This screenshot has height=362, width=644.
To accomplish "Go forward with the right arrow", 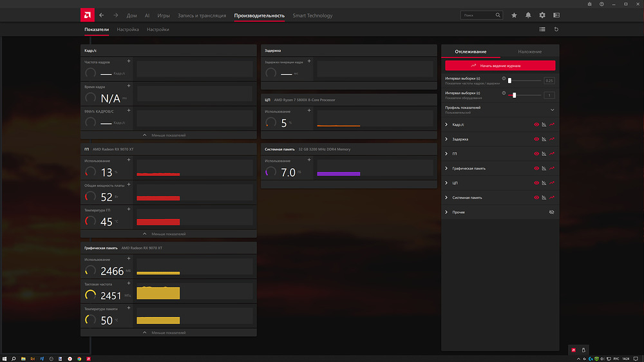I will click(116, 15).
